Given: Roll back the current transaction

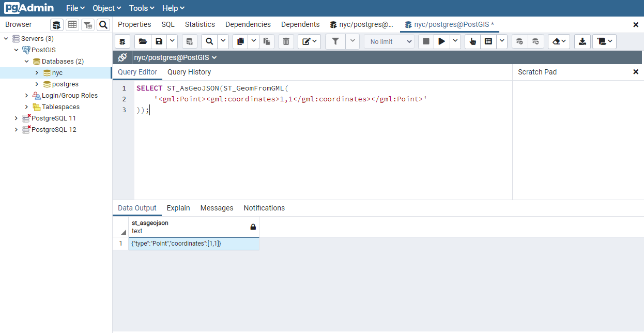Looking at the screenshot, I should tap(534, 41).
